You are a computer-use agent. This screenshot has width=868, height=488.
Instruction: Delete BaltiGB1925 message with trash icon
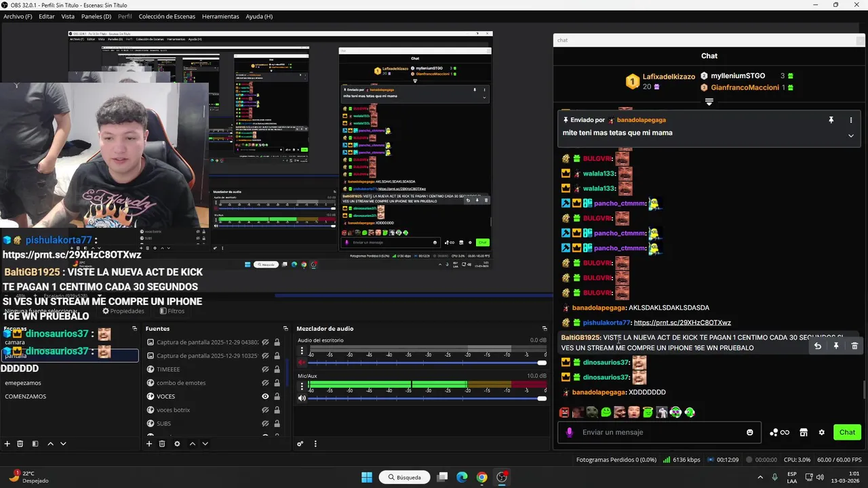click(x=854, y=346)
